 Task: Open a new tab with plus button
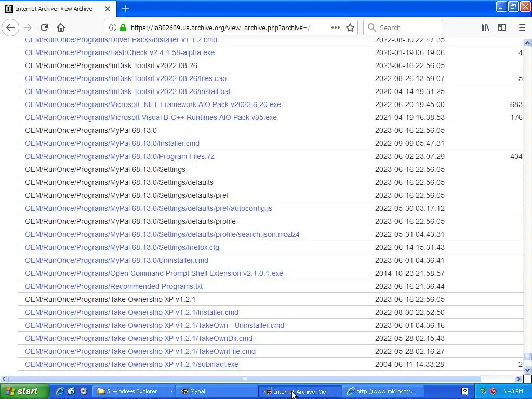tap(125, 8)
